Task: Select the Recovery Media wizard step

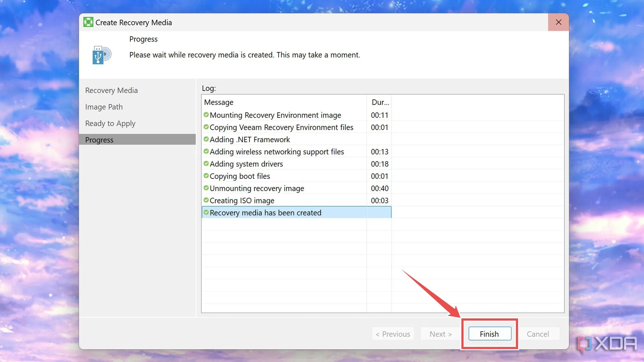Action: pyautogui.click(x=111, y=90)
